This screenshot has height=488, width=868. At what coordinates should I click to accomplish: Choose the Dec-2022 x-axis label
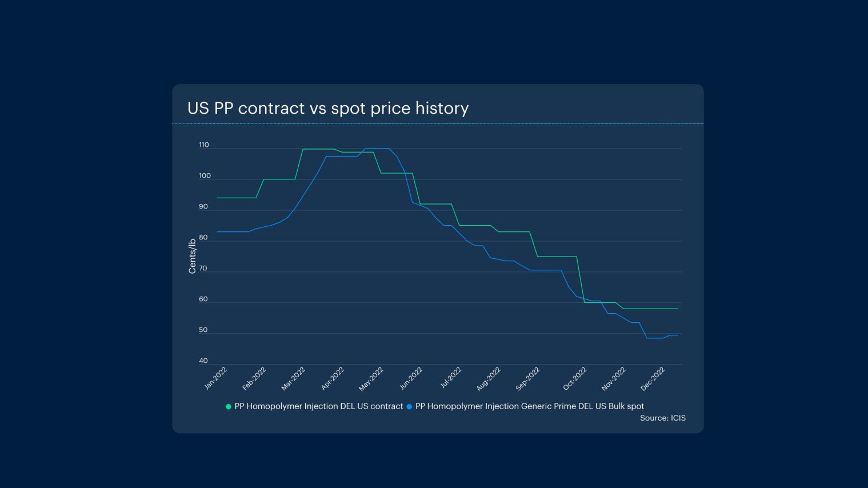coord(653,379)
